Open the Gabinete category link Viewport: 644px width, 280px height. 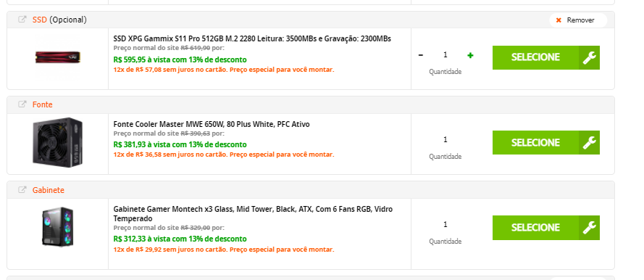48,190
